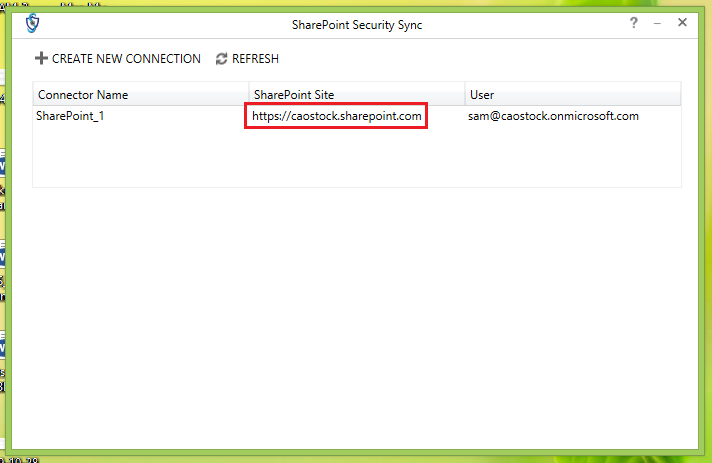Click the SharePoint Security Sync shield logo

click(x=32, y=23)
